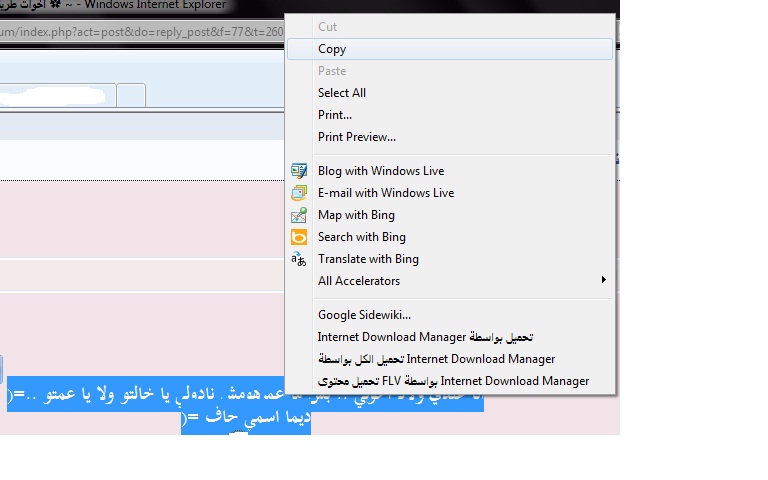Click the orange Search with Bing icon
This screenshot has height=480, width=768.
click(299, 237)
